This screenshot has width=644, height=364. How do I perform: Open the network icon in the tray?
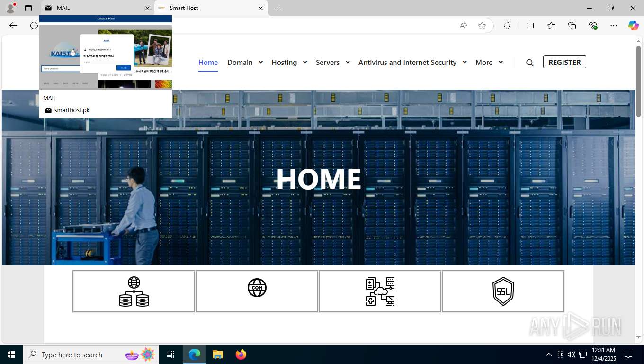583,355
